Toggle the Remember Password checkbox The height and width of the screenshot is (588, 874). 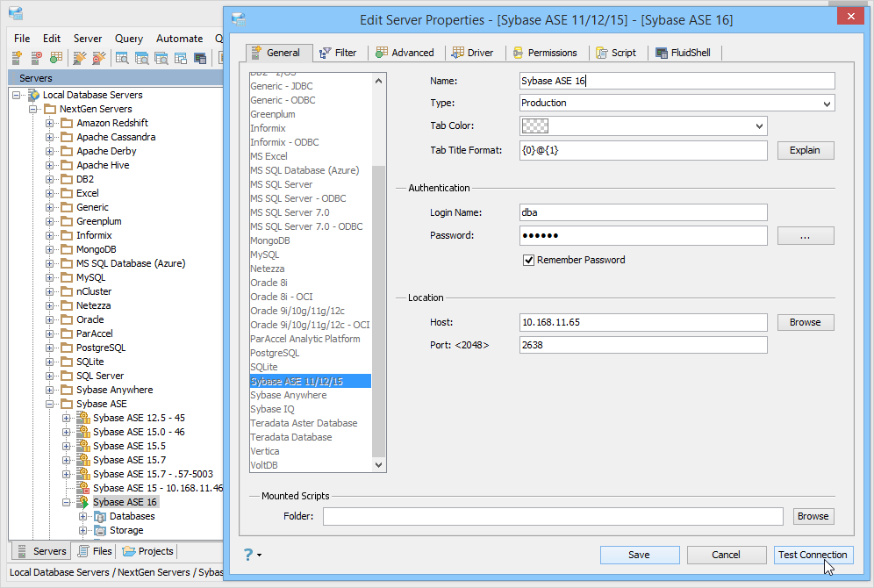[528, 261]
